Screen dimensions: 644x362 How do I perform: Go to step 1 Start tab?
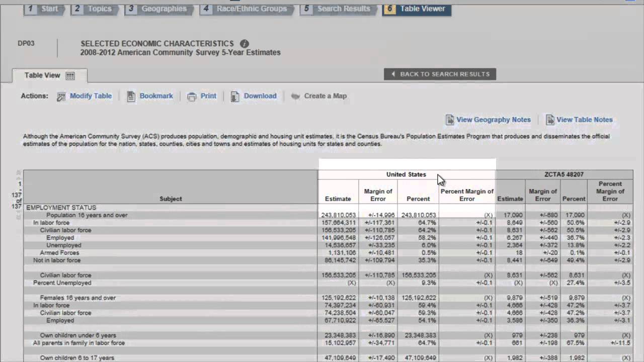click(x=43, y=9)
